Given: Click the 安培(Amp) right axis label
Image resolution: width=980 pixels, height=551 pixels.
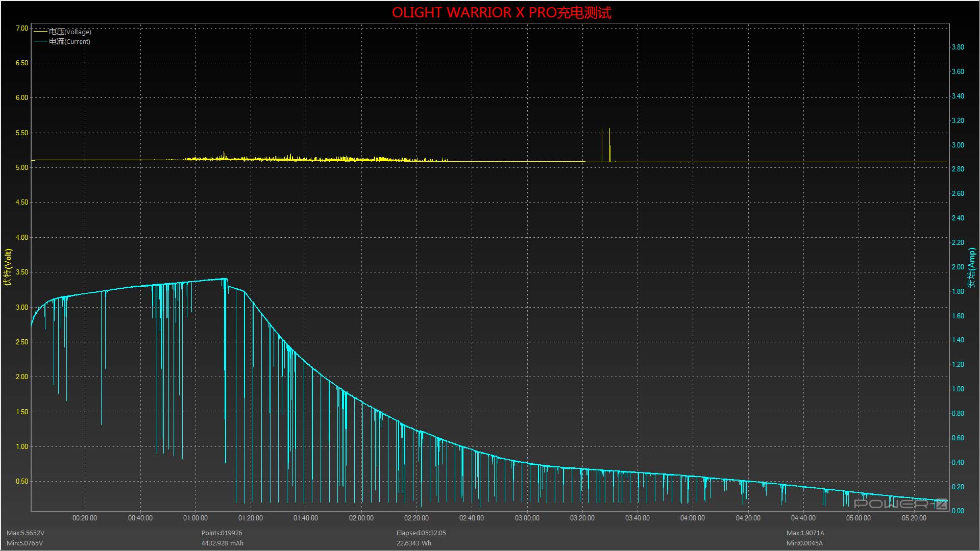Looking at the screenshot, I should [x=971, y=267].
